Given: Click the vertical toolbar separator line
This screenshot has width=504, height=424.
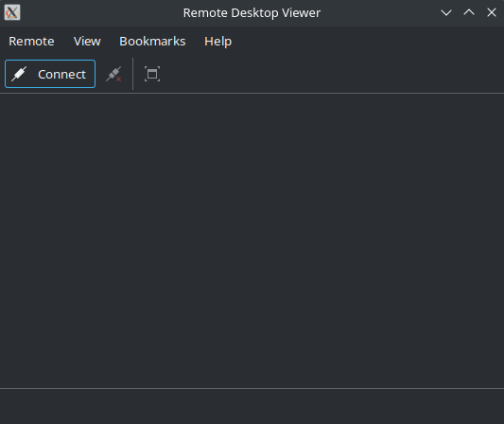Looking at the screenshot, I should click(x=132, y=74).
